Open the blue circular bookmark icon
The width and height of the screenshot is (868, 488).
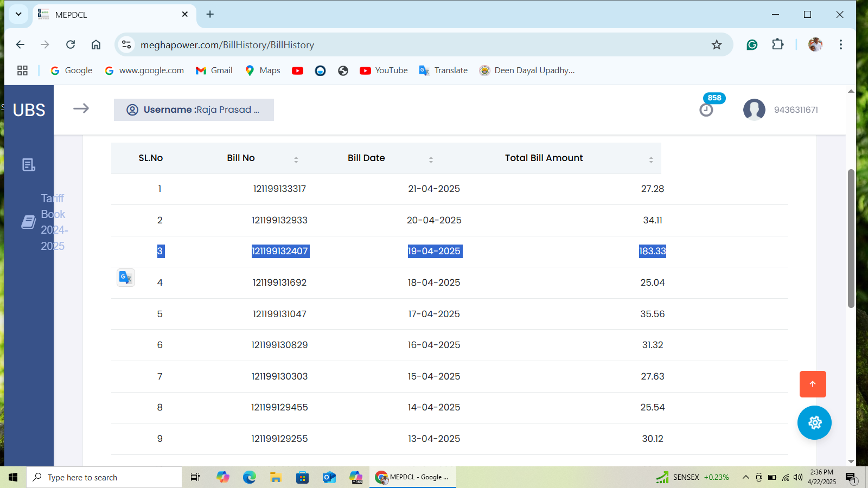click(320, 70)
